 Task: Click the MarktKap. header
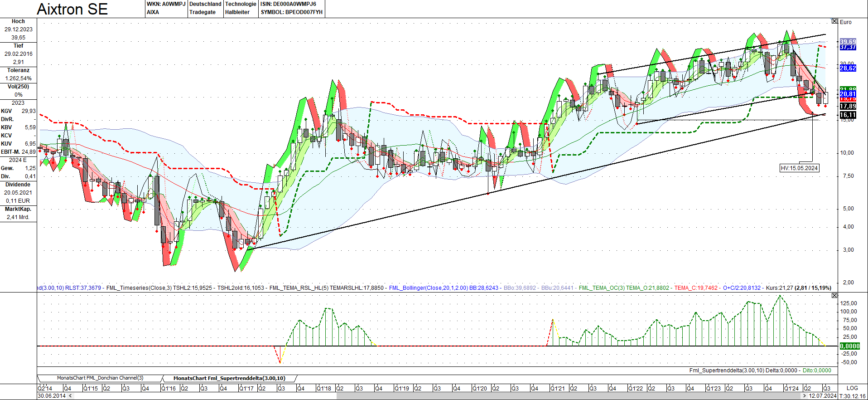tap(18, 209)
